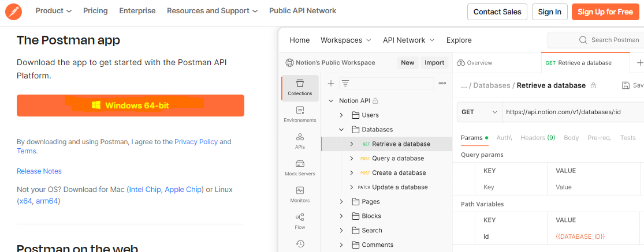Open the Privacy Policy link
The image size is (644, 252).
[x=196, y=142]
